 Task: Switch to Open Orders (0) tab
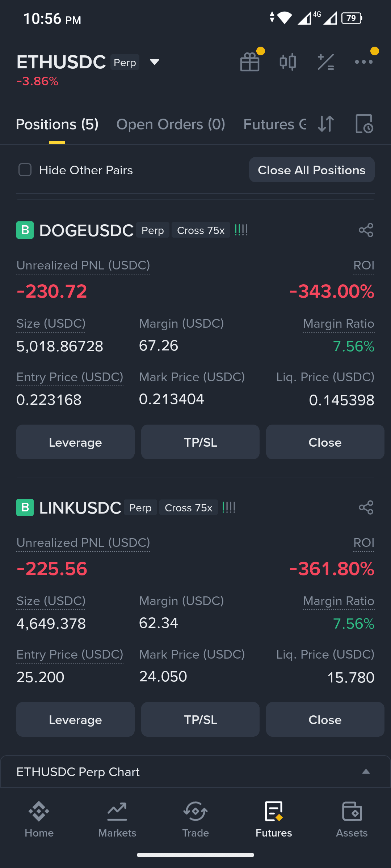point(171,124)
